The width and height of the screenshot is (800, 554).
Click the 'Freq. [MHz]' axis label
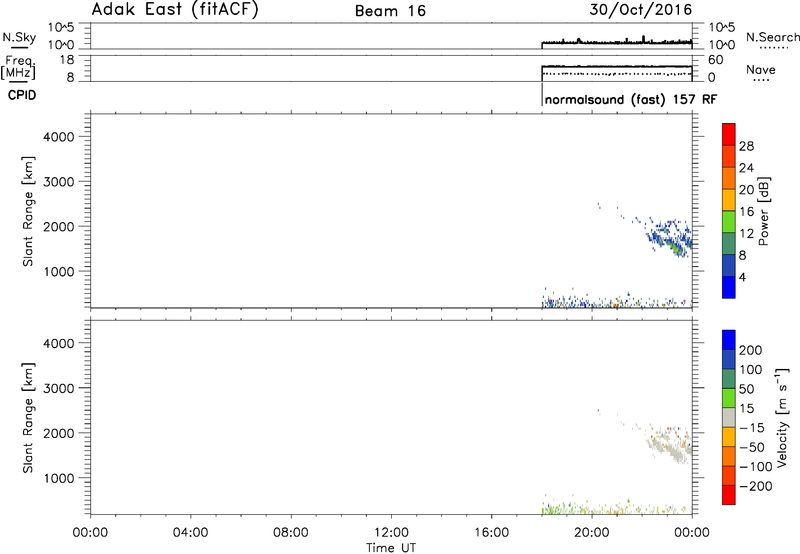pos(18,67)
